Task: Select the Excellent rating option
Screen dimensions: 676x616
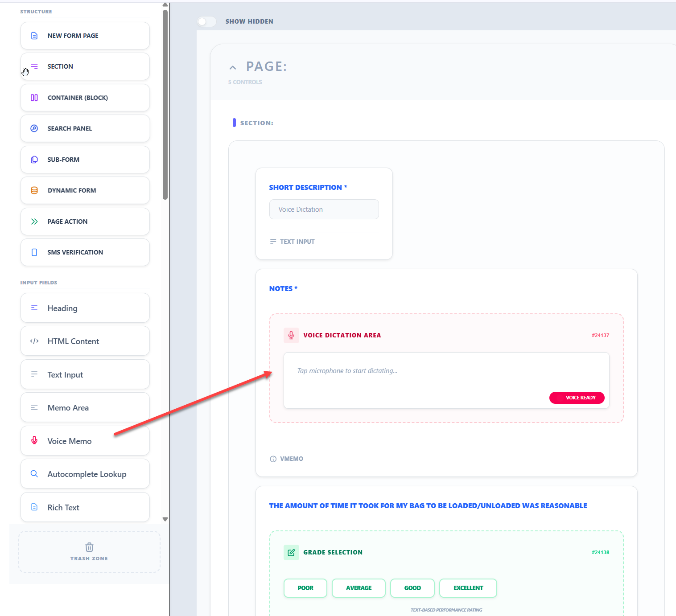Action: [x=468, y=588]
